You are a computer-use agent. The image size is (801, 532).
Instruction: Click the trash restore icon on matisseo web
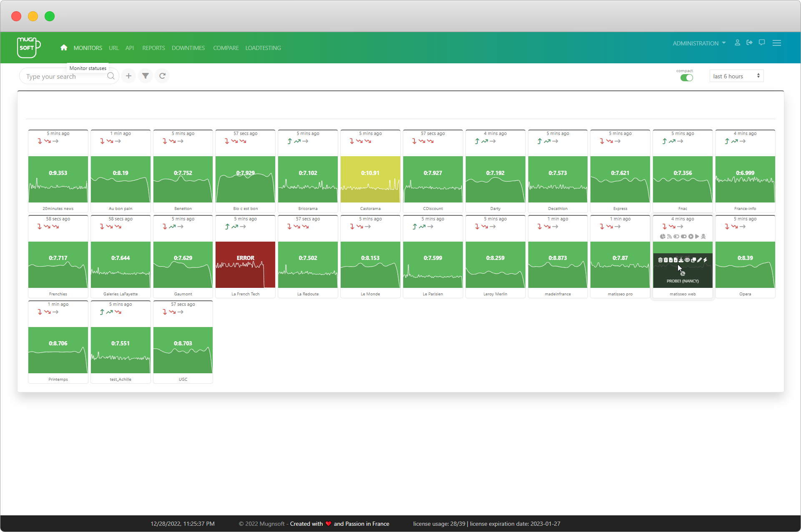(666, 260)
